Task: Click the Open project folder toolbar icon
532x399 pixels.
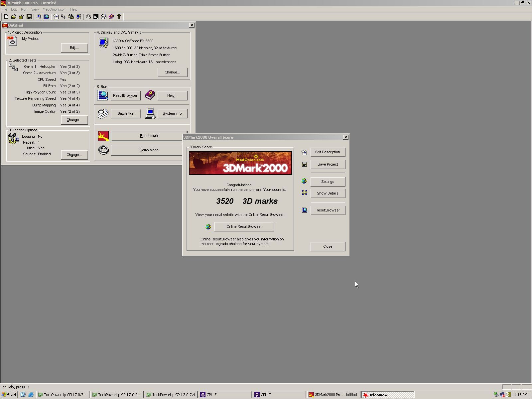Action: (14, 17)
